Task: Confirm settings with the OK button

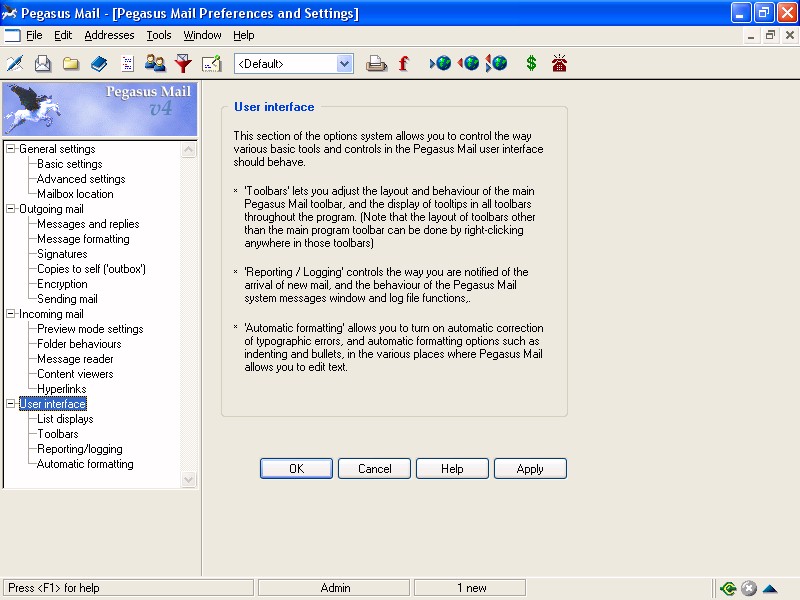Action: [x=296, y=468]
